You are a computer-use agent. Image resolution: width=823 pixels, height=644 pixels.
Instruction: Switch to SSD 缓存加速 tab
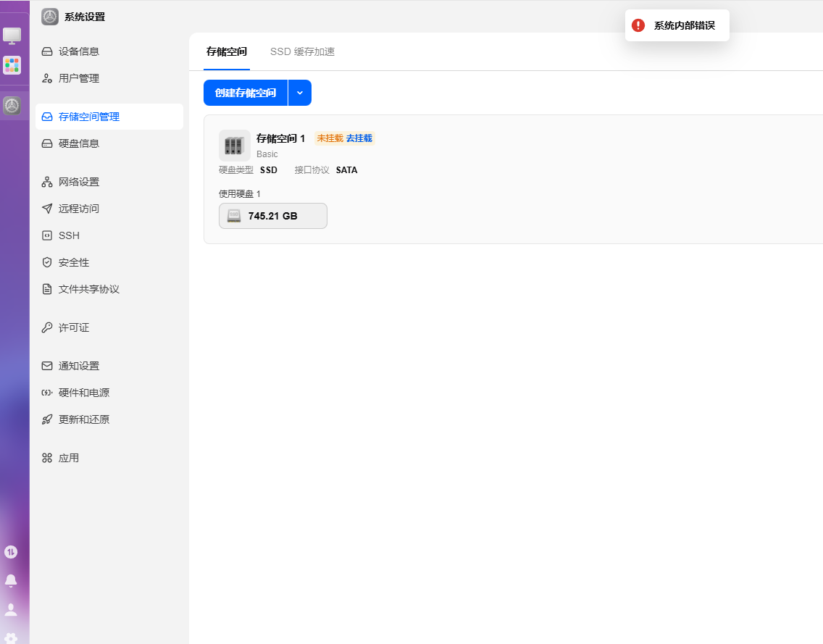302,51
